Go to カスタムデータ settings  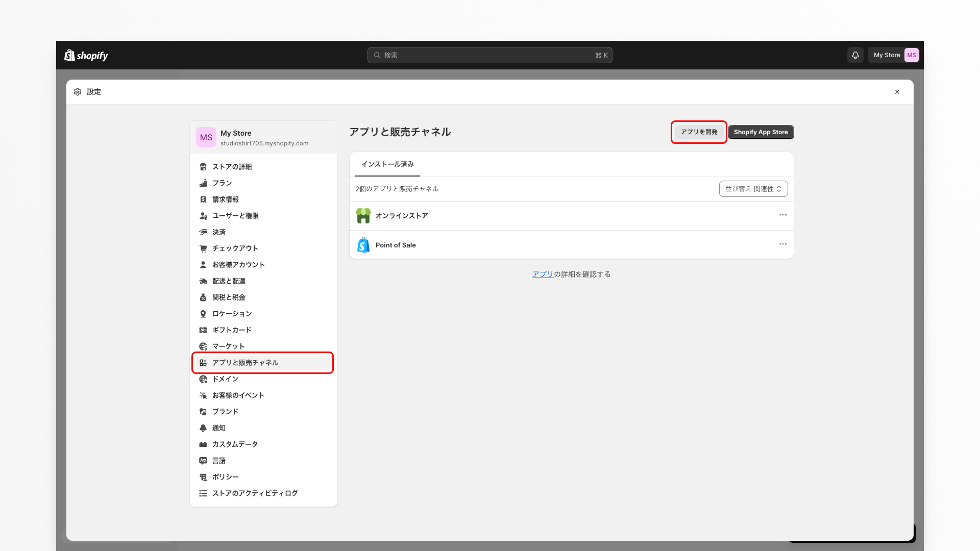point(263,444)
